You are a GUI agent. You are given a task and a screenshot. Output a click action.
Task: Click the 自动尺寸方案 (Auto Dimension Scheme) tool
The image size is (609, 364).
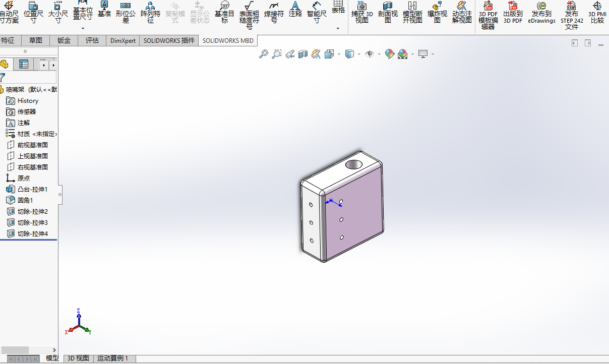(x=9, y=13)
